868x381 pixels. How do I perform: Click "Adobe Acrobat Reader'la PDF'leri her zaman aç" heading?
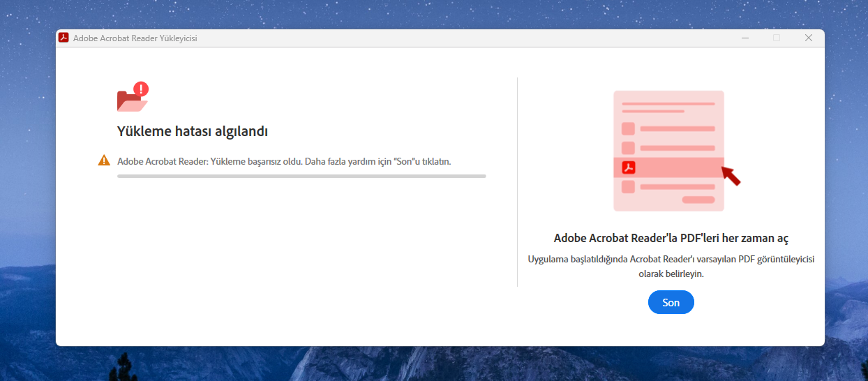click(x=671, y=238)
